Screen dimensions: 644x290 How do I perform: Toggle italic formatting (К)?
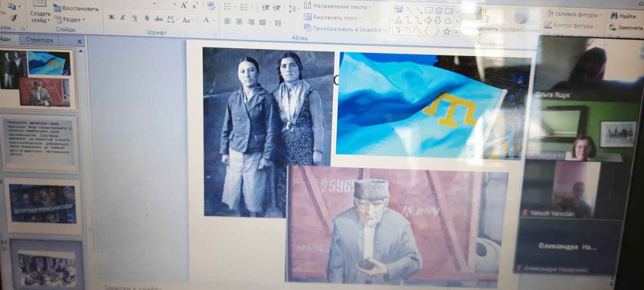click(x=123, y=18)
